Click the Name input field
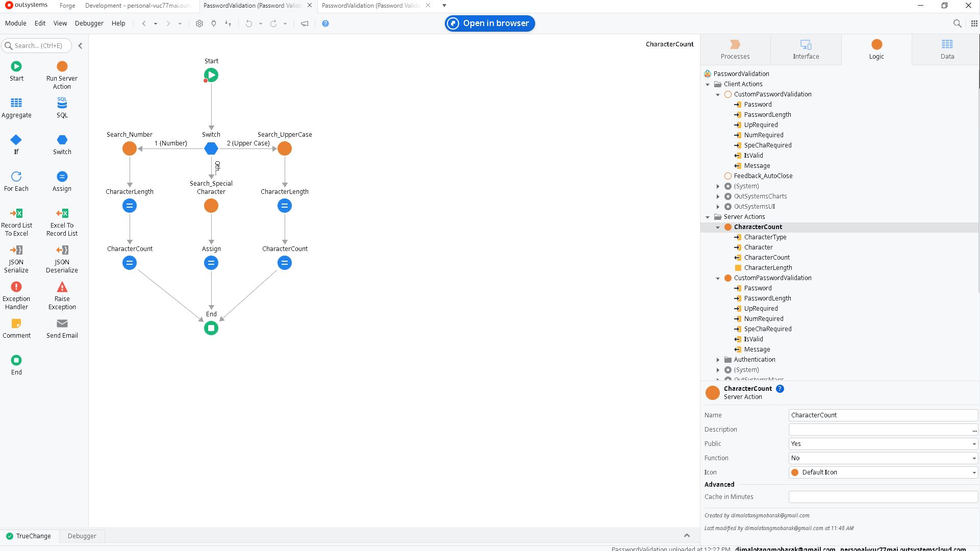Image resolution: width=980 pixels, height=551 pixels. click(x=883, y=415)
